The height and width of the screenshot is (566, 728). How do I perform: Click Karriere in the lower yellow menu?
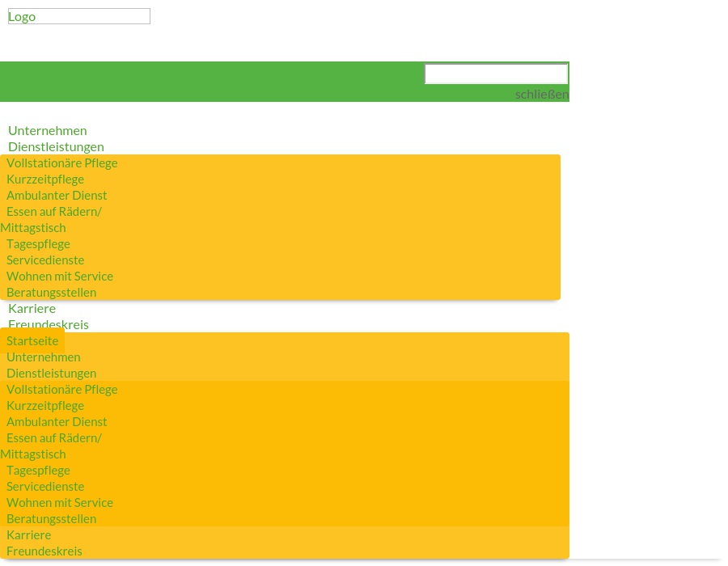pos(28,534)
